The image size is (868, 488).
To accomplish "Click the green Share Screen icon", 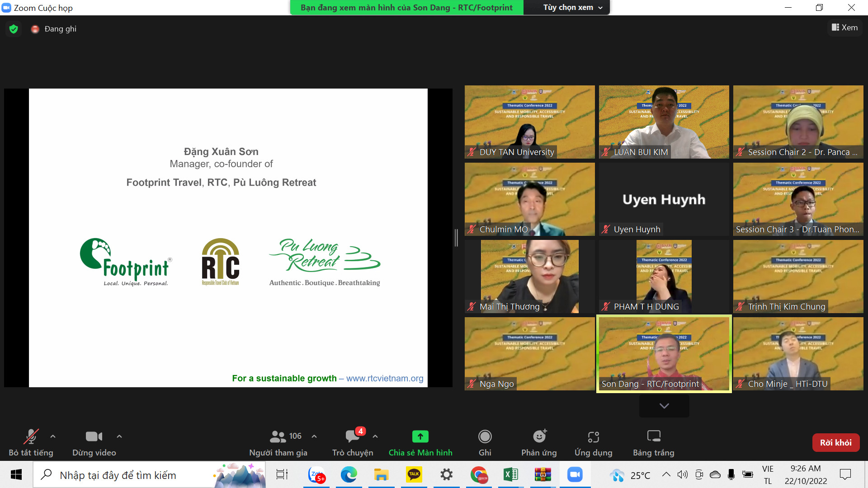I will tap(420, 436).
